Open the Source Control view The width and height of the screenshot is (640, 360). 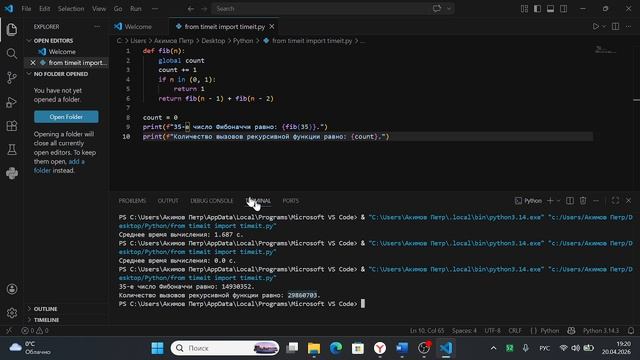pyautogui.click(x=12, y=78)
